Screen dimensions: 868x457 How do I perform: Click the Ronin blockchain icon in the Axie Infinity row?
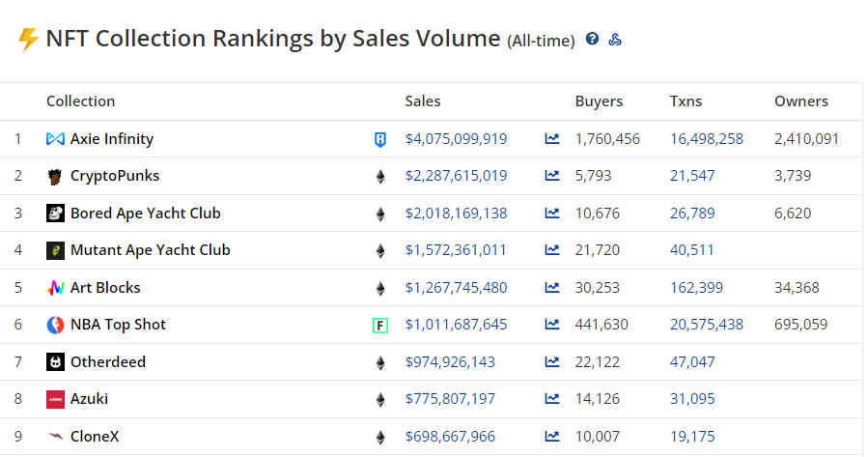[x=380, y=139]
